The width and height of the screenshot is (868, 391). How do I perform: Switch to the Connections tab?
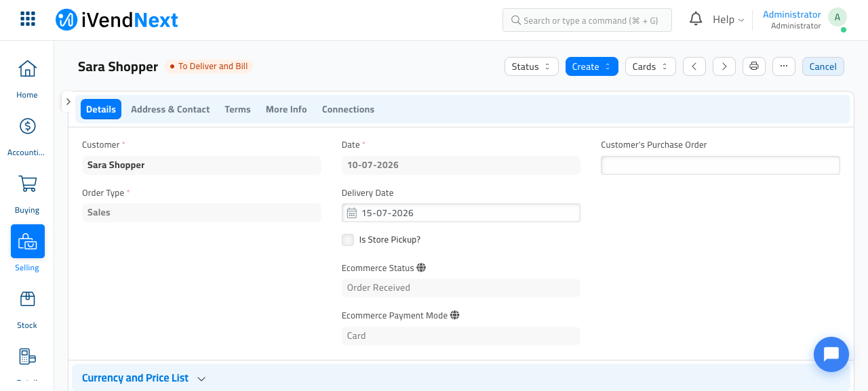[348, 109]
